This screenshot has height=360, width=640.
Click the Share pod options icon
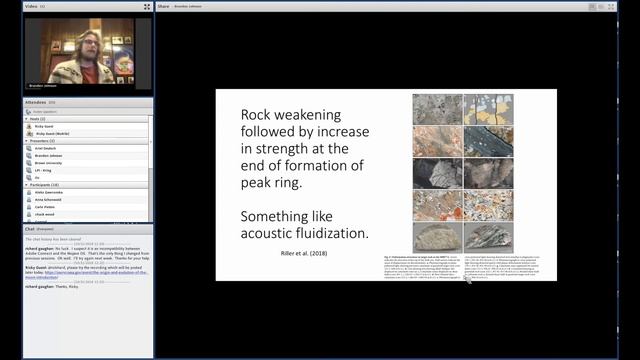[601, 7]
